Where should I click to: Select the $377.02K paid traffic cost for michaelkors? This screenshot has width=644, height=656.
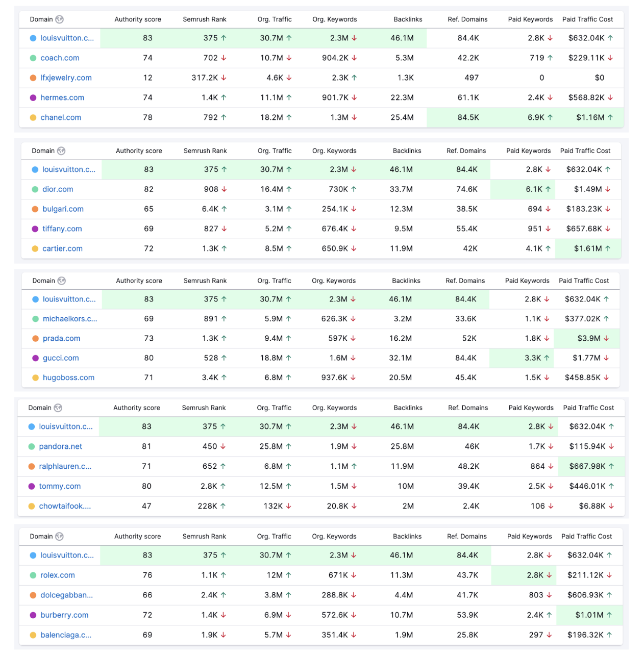click(x=587, y=319)
